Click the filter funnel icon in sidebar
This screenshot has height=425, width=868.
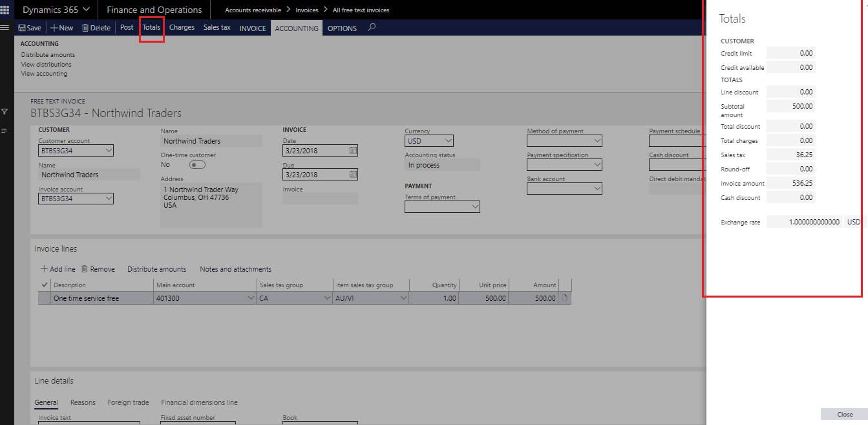pyautogui.click(x=5, y=111)
